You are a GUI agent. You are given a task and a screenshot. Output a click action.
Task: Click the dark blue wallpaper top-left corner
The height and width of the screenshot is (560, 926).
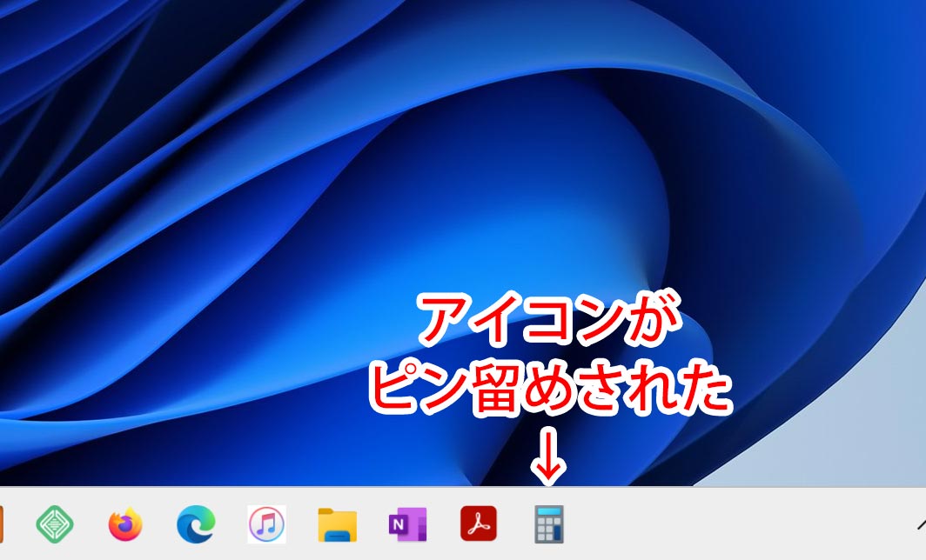(17, 17)
